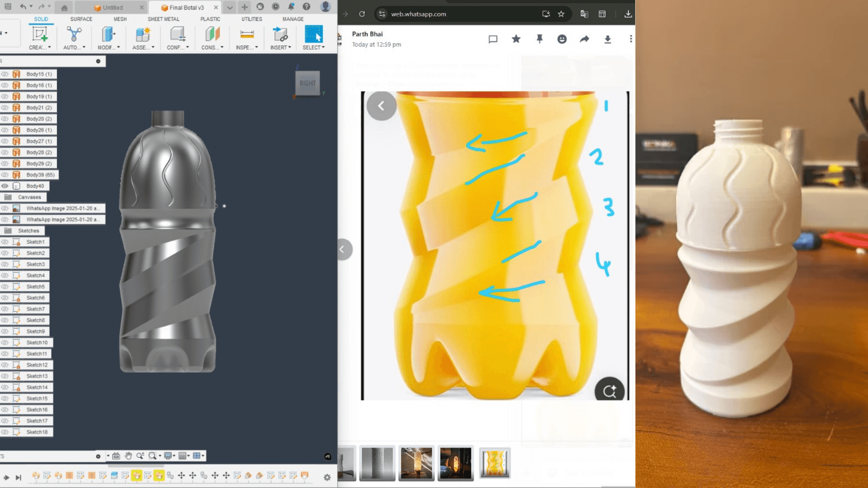This screenshot has height=488, width=868.
Task: Hide Body40 using eye icon
Action: coord(5,186)
